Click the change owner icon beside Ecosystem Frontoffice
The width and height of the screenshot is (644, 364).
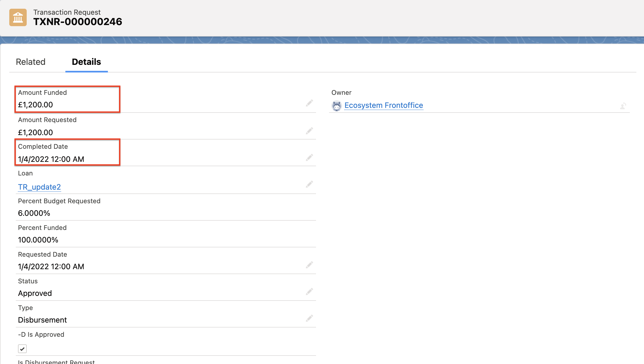623,107
